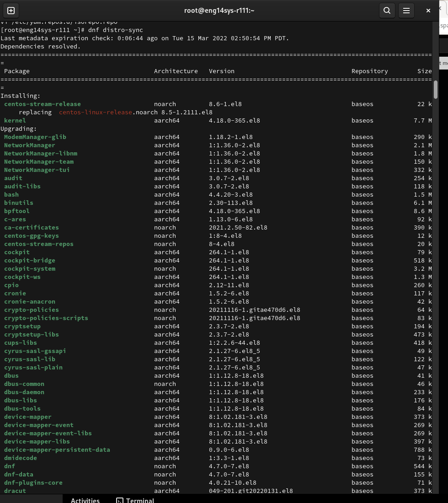Close the terminal window

click(428, 10)
